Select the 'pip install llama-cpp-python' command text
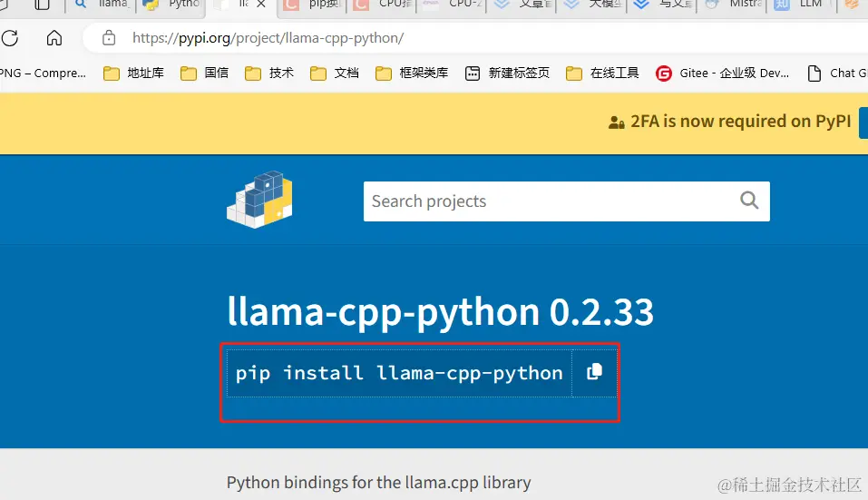Screen dimensions: 868x500 coord(399,373)
